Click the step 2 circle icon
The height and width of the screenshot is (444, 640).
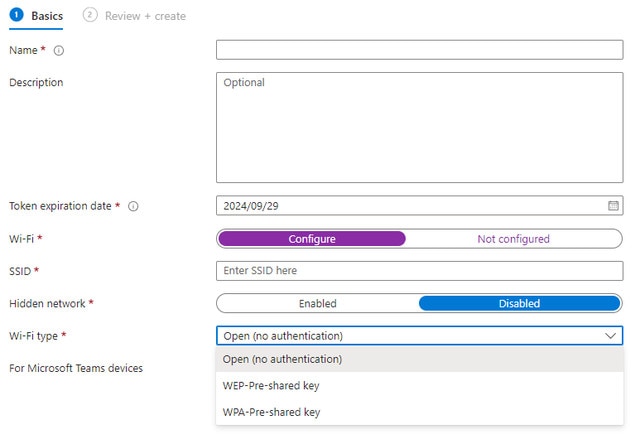coord(91,16)
